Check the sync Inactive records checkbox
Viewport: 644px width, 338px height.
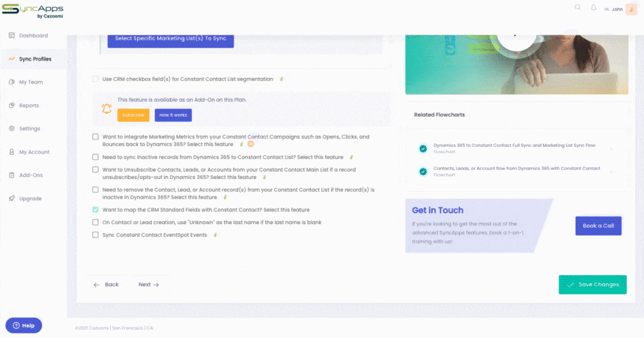point(95,157)
